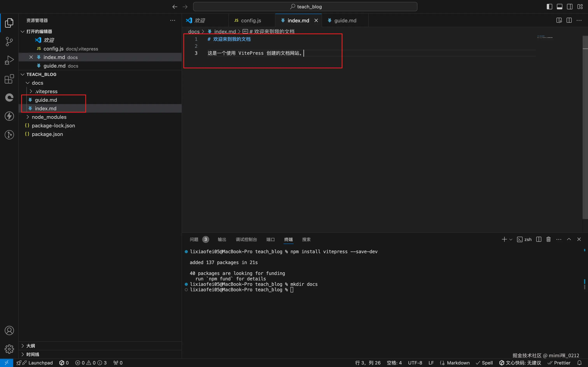Toggle the secondary side bar layout button
This screenshot has height=367, width=588.
coord(570,7)
